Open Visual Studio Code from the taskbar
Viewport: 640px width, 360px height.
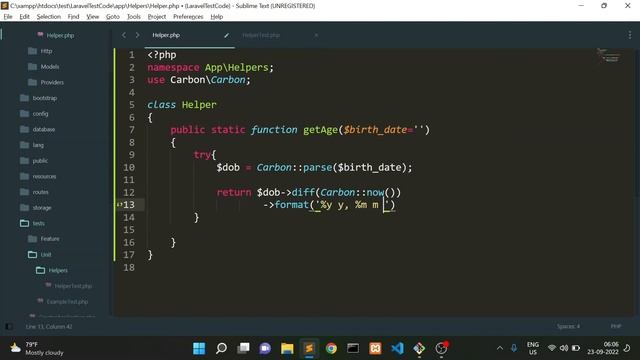[x=397, y=348]
